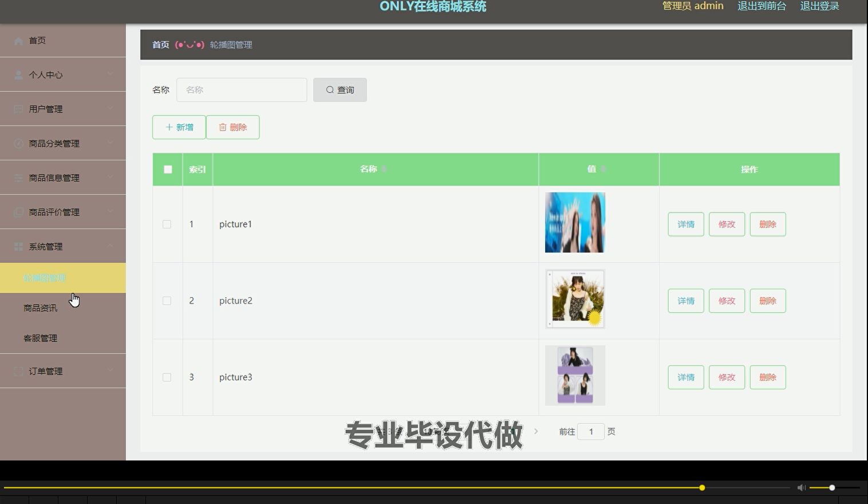Click the trash icon in 删除 toolbar button
The image size is (868, 504).
(223, 127)
